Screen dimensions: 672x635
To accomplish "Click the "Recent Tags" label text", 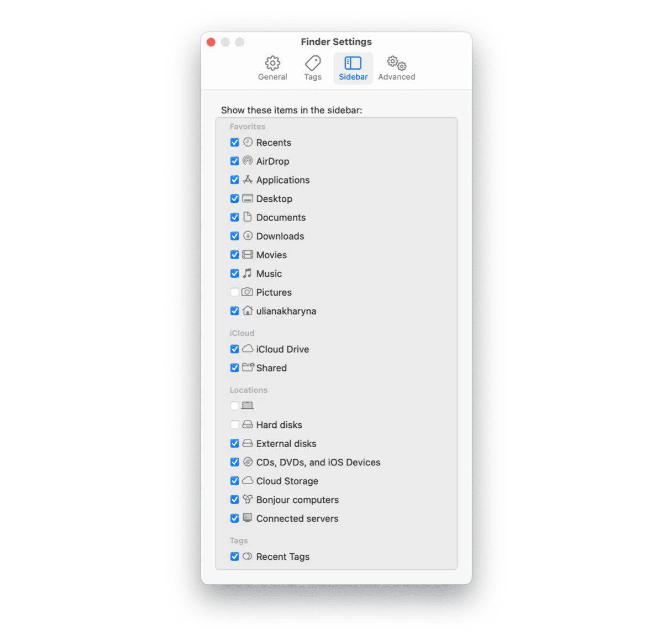I will [283, 557].
